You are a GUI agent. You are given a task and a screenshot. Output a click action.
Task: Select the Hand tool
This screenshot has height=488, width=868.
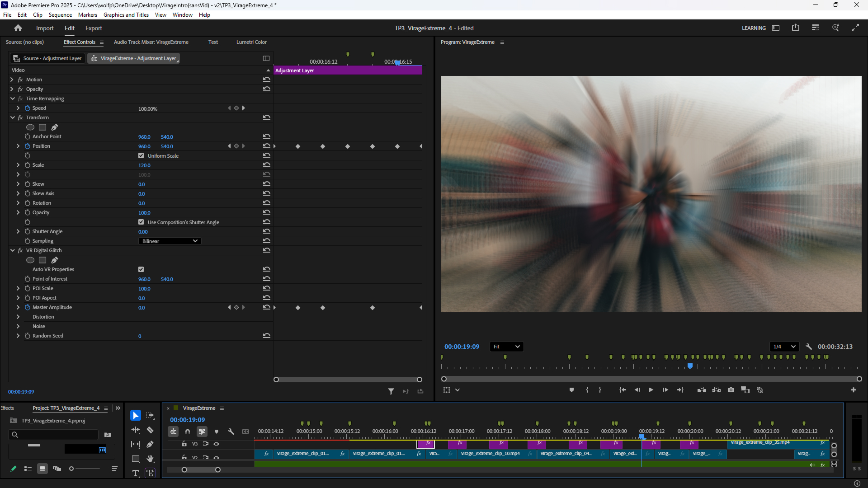(x=150, y=459)
